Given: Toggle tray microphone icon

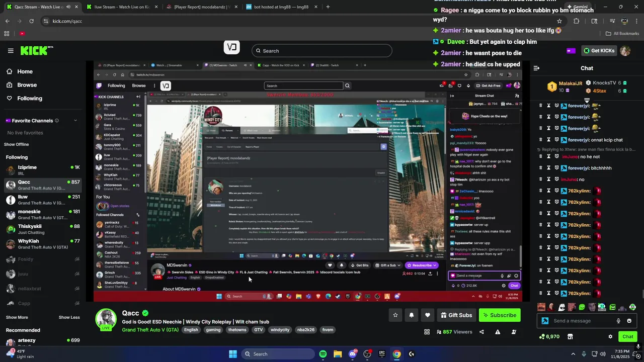Looking at the screenshot, I should tap(584, 354).
